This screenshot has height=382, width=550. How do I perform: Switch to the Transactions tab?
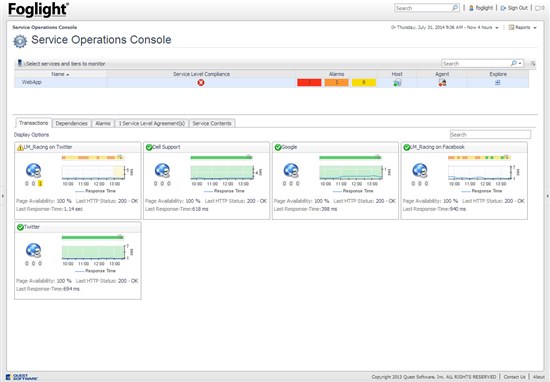[34, 123]
